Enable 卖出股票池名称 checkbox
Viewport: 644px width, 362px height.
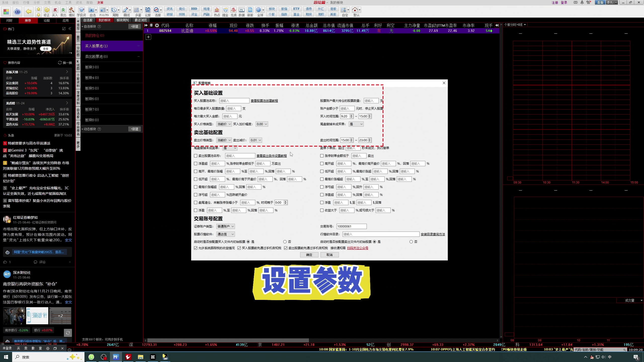click(196, 156)
